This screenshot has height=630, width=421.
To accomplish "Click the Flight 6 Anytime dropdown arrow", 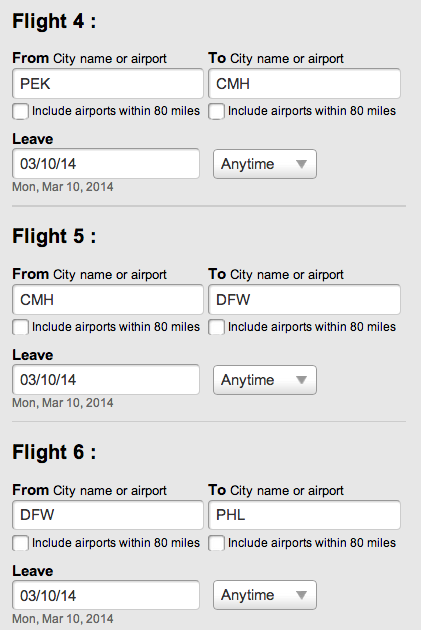I will point(301,595).
